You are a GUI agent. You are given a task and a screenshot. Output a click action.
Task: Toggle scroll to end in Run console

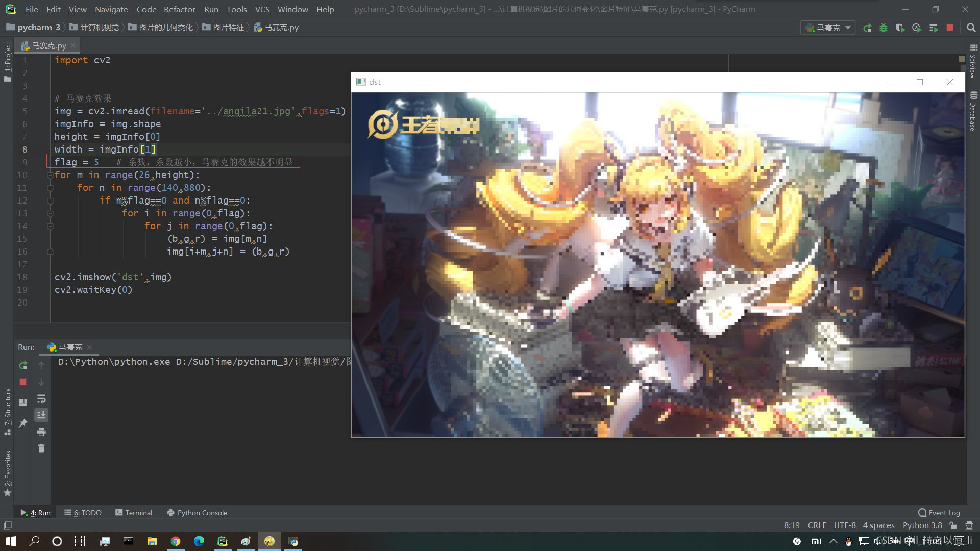[41, 415]
